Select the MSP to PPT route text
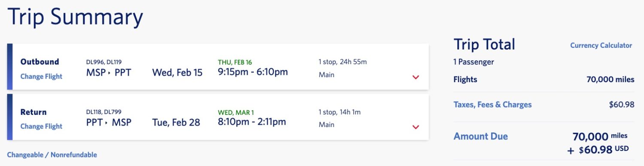The image size is (644, 166). (x=109, y=72)
